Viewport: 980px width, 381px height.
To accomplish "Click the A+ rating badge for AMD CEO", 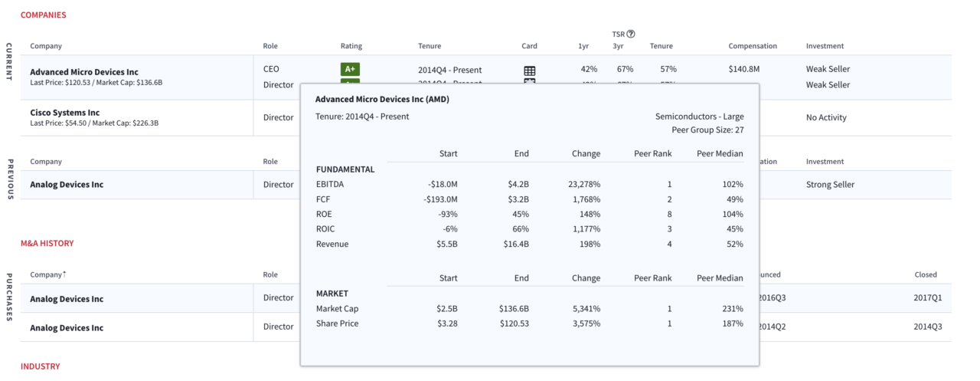I will [350, 69].
